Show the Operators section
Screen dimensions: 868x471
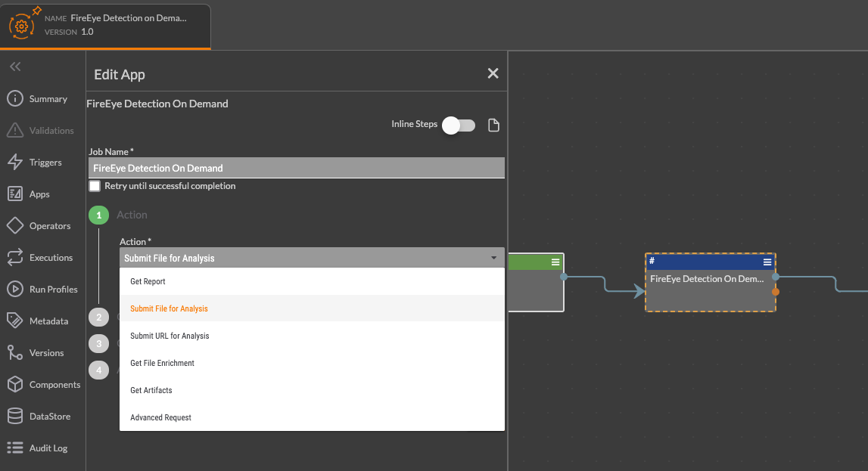pos(39,226)
